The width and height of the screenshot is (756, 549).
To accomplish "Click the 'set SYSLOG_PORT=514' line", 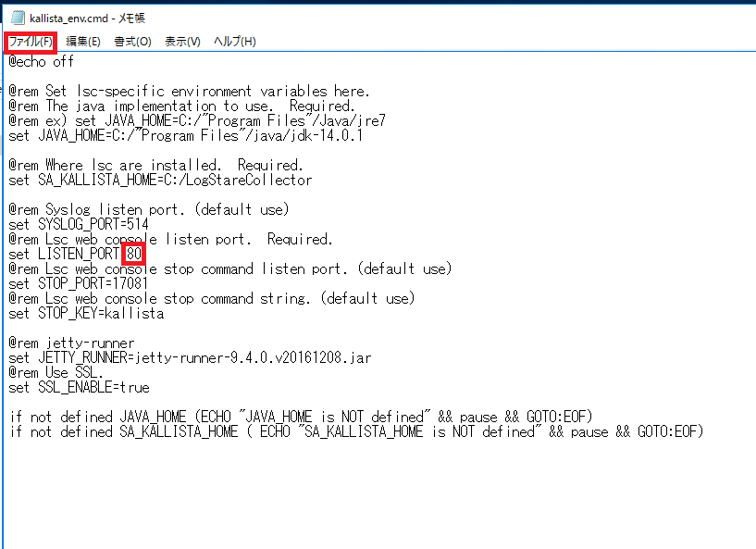I will click(x=79, y=224).
